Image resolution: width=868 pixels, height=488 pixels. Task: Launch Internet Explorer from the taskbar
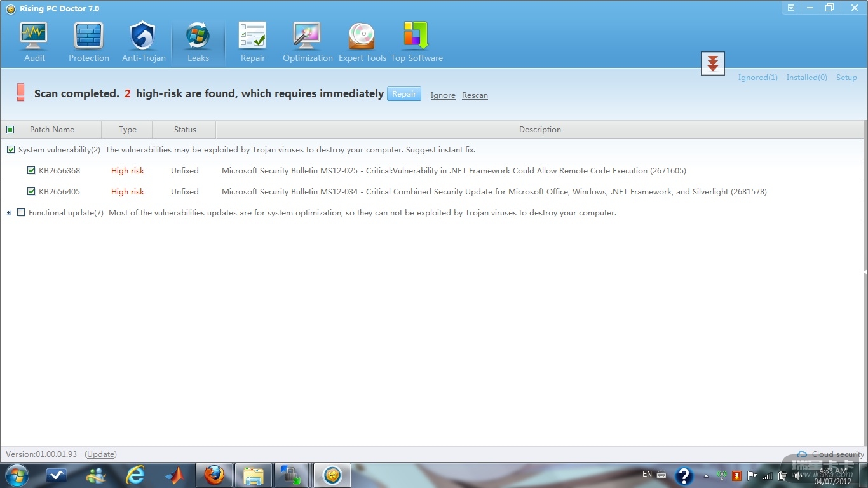point(135,475)
